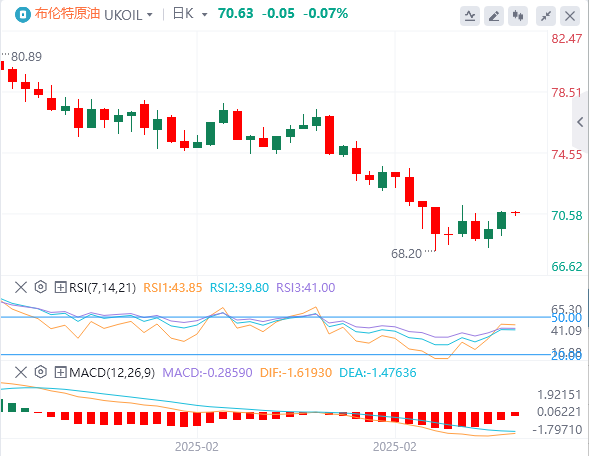
Task: Click the MACD(12,26,9) indicator label
Action: (112, 373)
